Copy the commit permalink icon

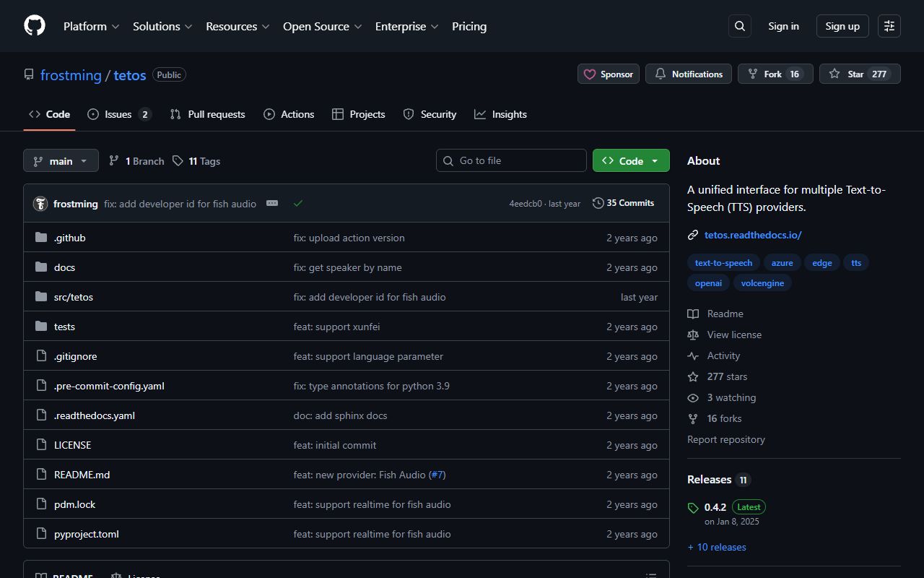pyautogui.click(x=272, y=203)
